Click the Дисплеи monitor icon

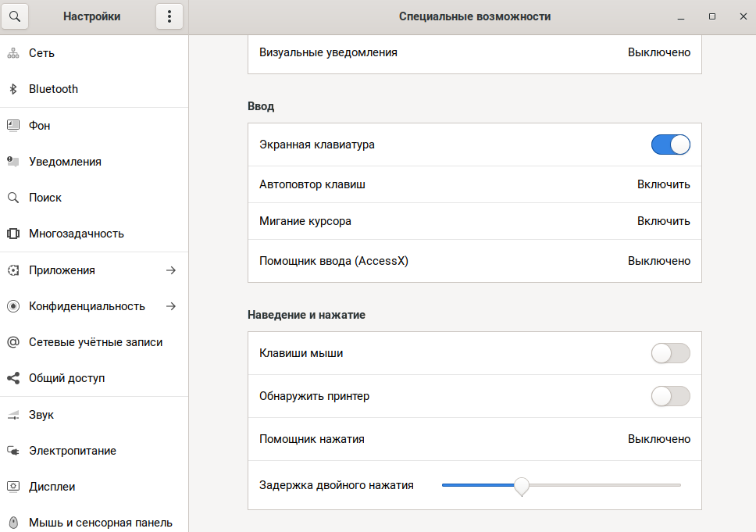pos(12,487)
